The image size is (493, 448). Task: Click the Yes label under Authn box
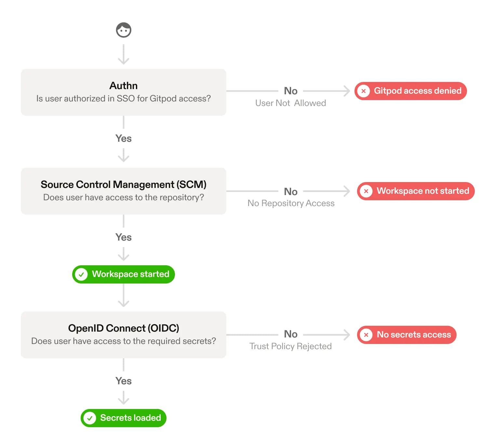[x=124, y=138]
